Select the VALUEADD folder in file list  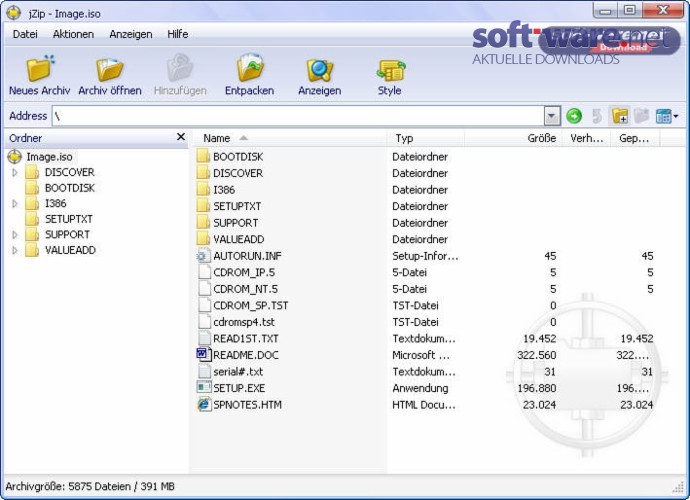coord(239,239)
